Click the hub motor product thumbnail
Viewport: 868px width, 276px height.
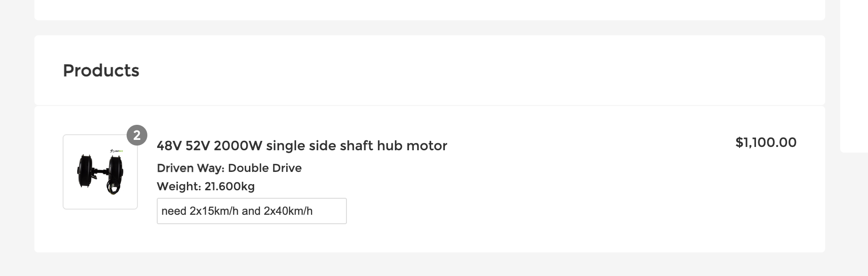click(100, 172)
